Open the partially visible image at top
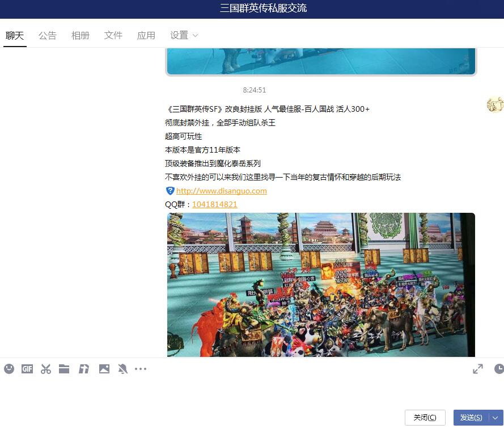The width and height of the screenshot is (504, 429). 321,61
